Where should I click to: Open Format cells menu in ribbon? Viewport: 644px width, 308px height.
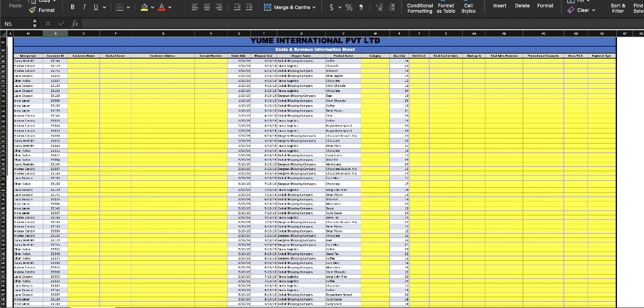545,6
